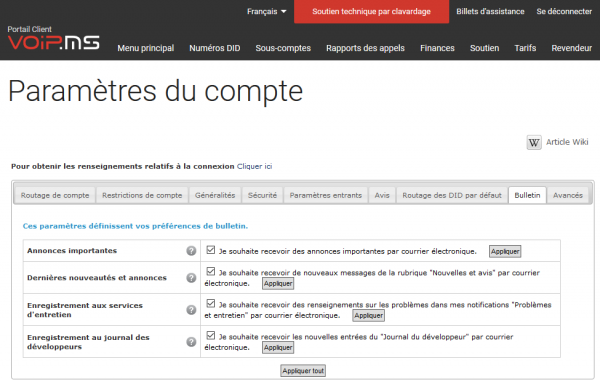Click the Appliquer tout button
600x380 pixels.
pos(303,370)
